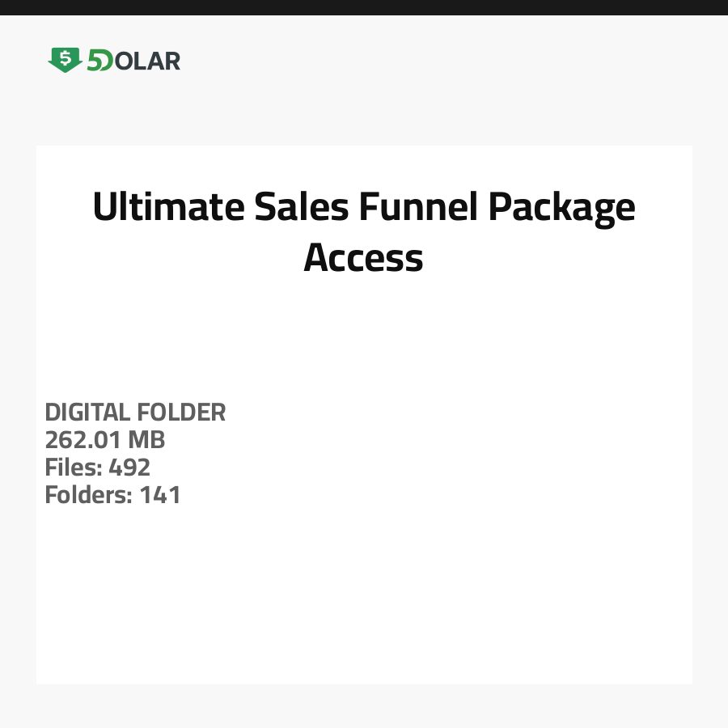Click the green 5 in the logo
The width and height of the screenshot is (728, 728).
point(95,61)
